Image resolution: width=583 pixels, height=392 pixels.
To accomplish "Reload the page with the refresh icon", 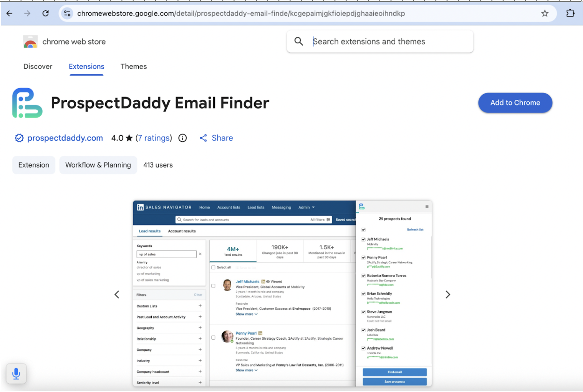I will 45,14.
